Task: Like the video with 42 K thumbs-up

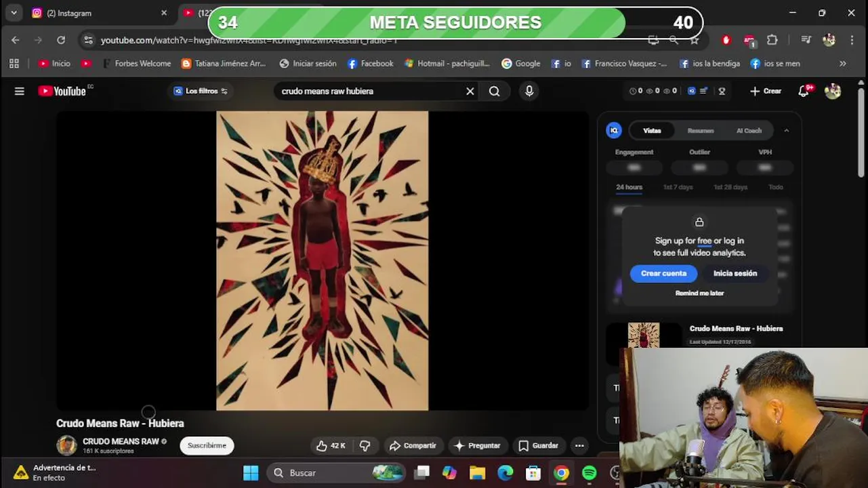Action: tap(331, 445)
